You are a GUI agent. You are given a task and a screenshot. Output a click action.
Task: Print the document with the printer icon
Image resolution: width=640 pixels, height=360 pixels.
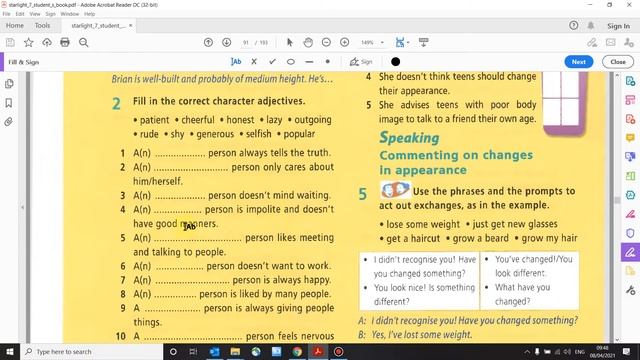click(x=65, y=42)
